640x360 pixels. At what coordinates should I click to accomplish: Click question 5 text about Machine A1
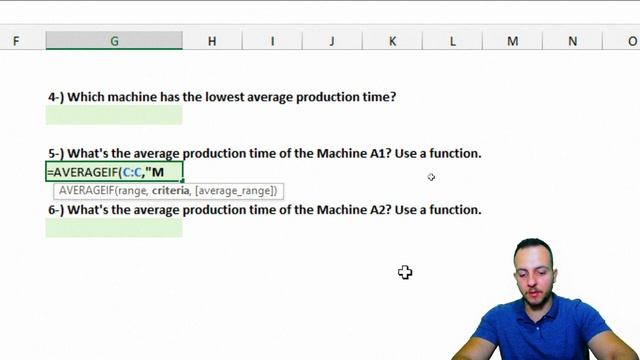[x=264, y=153]
